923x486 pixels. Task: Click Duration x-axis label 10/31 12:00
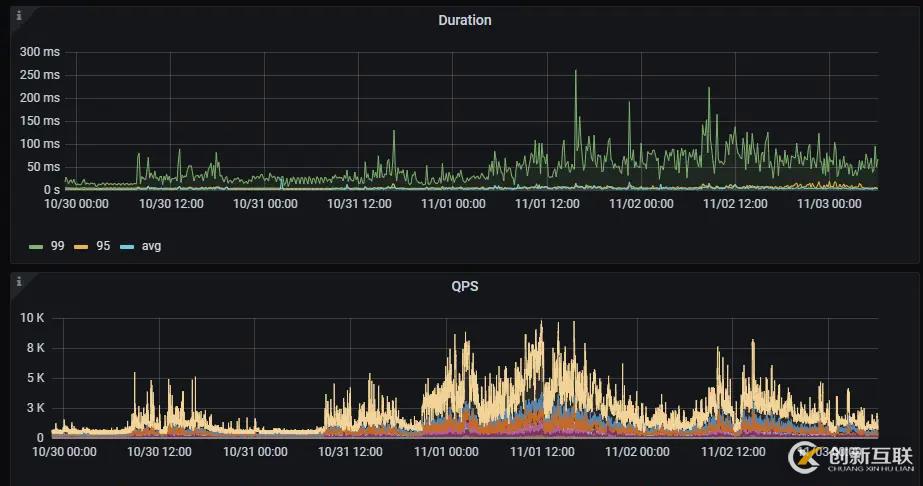[x=359, y=204]
